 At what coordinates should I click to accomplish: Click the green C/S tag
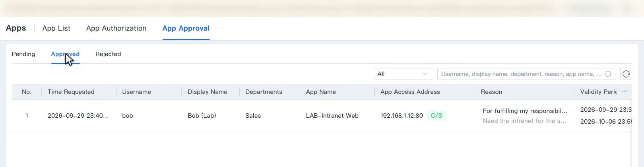click(436, 116)
